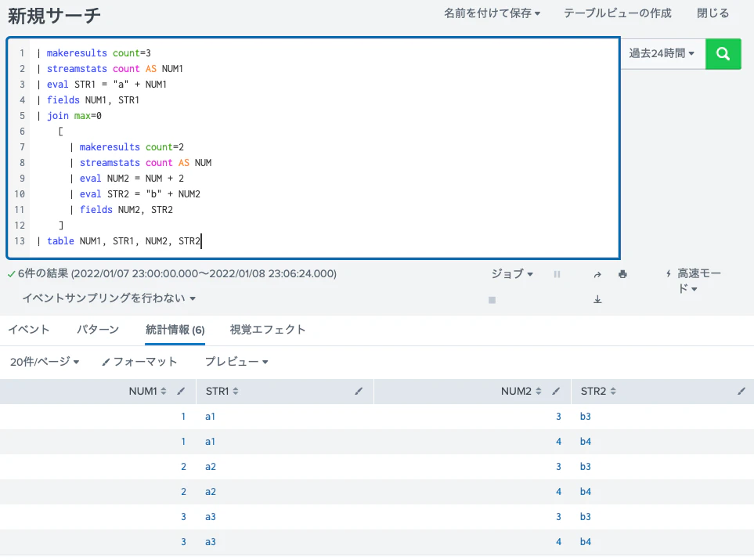Click line 13 'table NUM1, STR1, NUM2, STR2'
This screenshot has height=560, width=754.
click(x=124, y=240)
